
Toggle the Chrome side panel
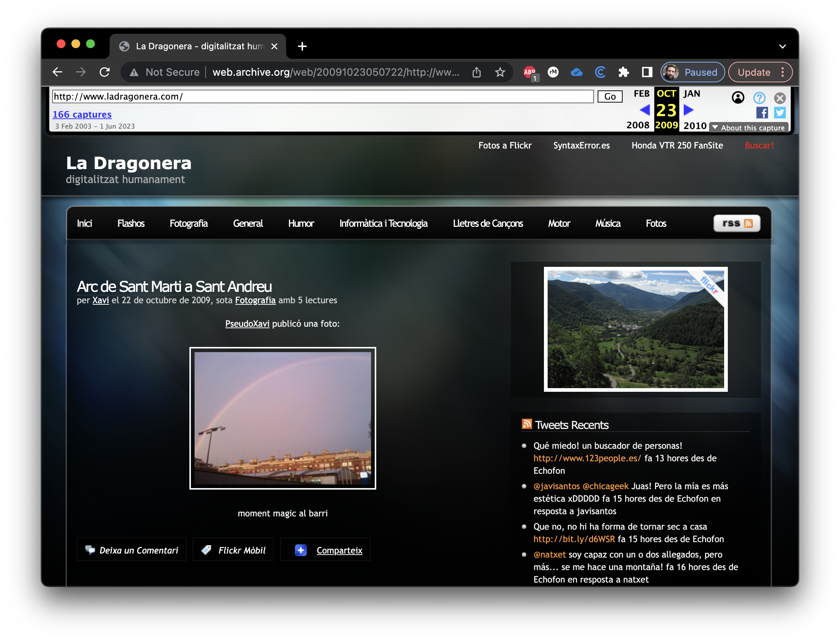point(647,72)
